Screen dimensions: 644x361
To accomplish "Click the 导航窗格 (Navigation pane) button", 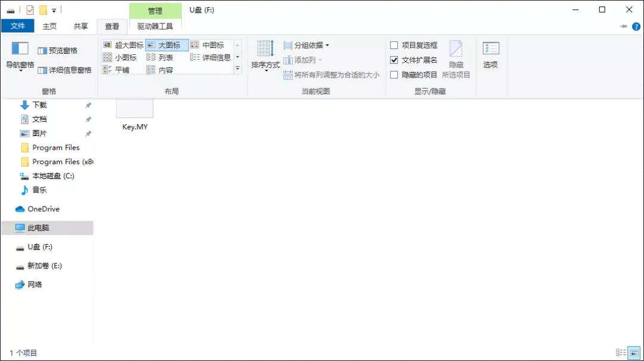I will tap(20, 57).
